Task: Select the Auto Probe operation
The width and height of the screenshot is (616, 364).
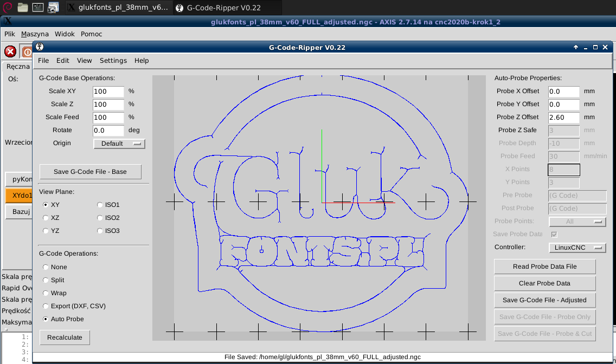Action: 46,319
